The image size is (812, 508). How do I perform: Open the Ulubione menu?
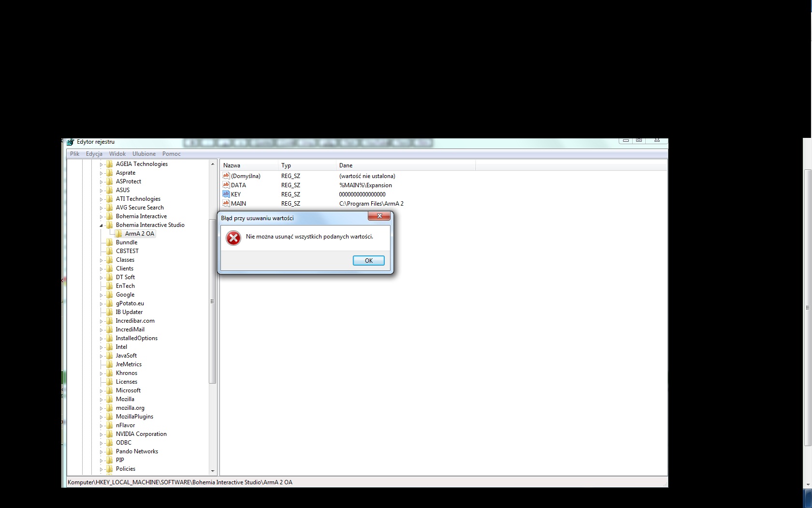tap(144, 154)
